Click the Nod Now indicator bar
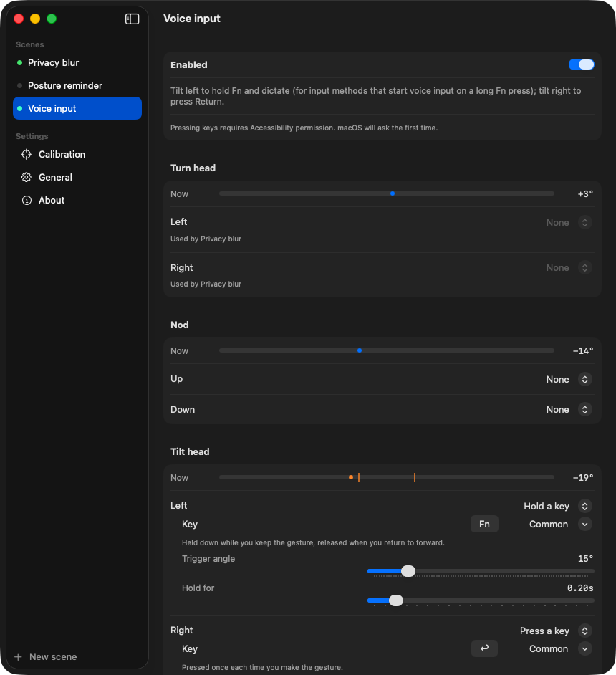 point(387,350)
